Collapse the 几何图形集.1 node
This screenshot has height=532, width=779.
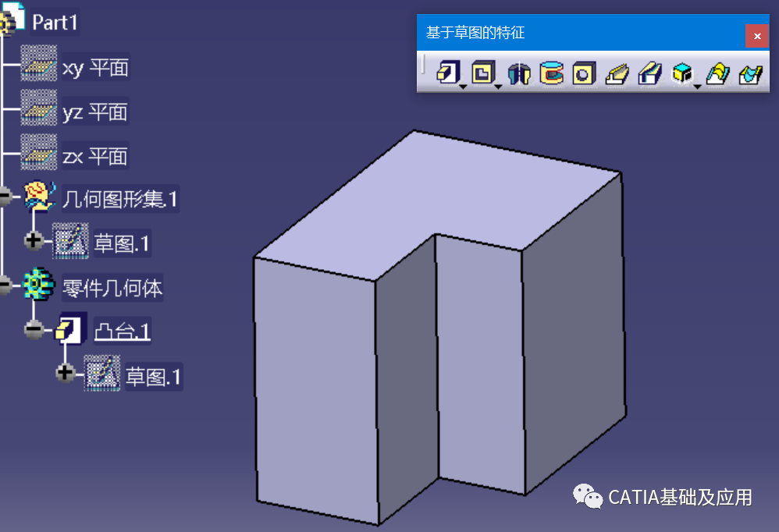5,196
